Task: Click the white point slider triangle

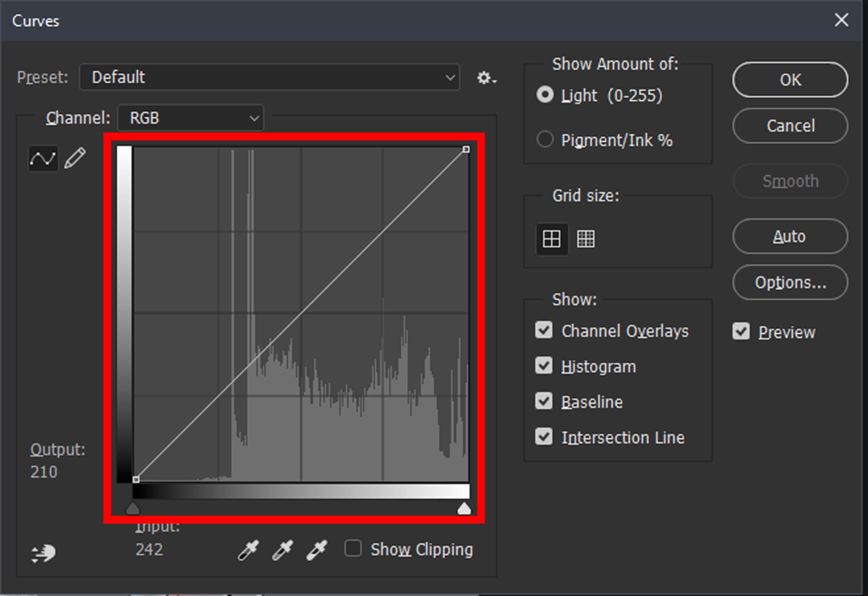Action: click(x=464, y=509)
